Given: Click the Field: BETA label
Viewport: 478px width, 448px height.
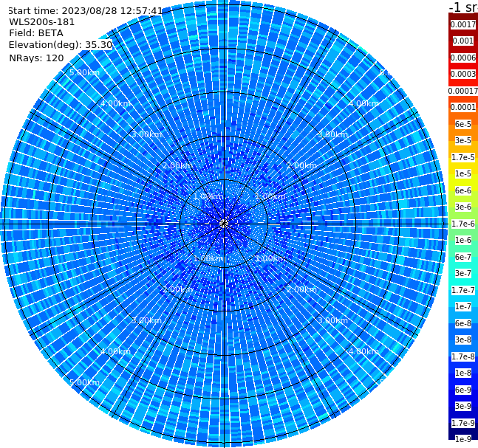Looking at the screenshot, I should coord(36,33).
